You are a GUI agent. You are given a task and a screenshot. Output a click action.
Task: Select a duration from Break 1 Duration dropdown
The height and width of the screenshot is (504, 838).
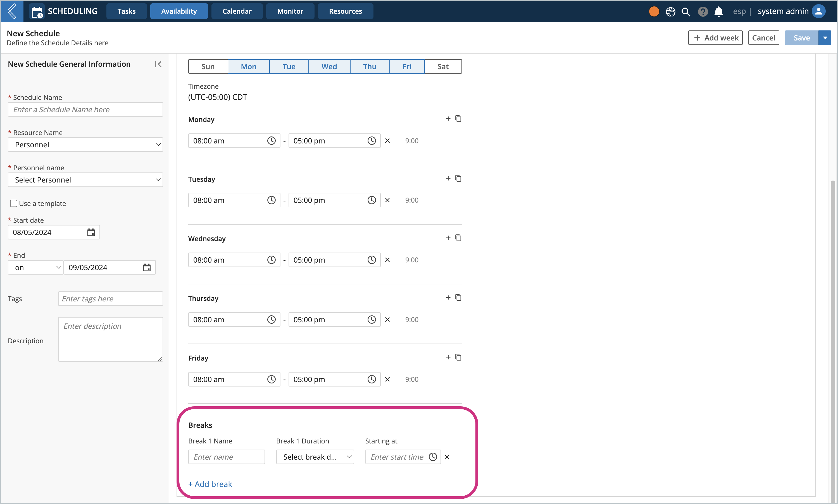(315, 456)
